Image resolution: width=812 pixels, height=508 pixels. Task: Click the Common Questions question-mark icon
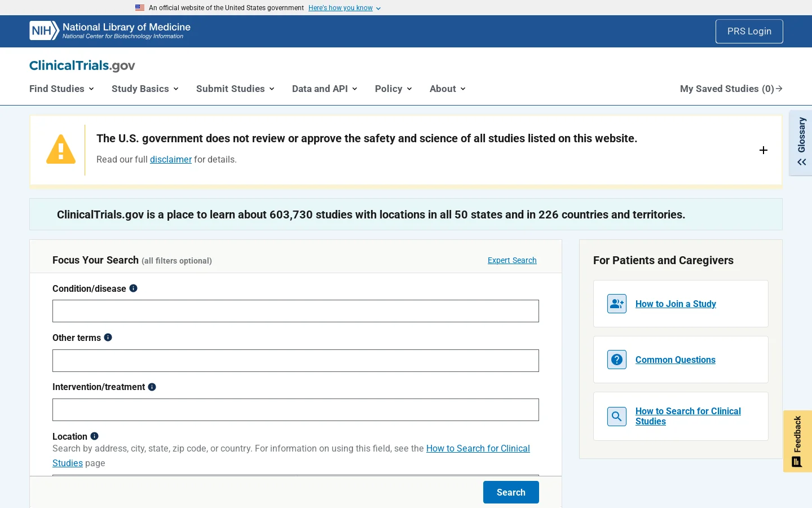[617, 360]
